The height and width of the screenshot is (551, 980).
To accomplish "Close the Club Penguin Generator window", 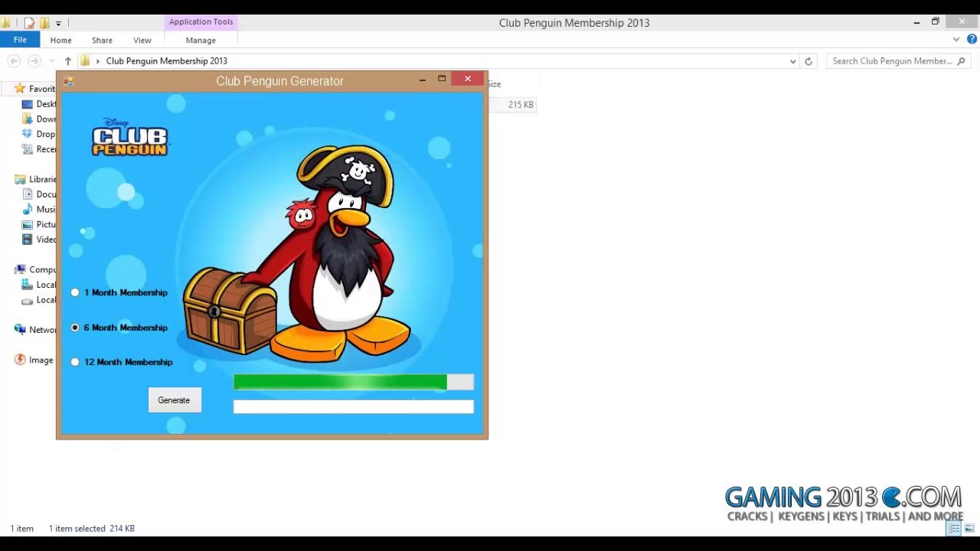I will [468, 79].
